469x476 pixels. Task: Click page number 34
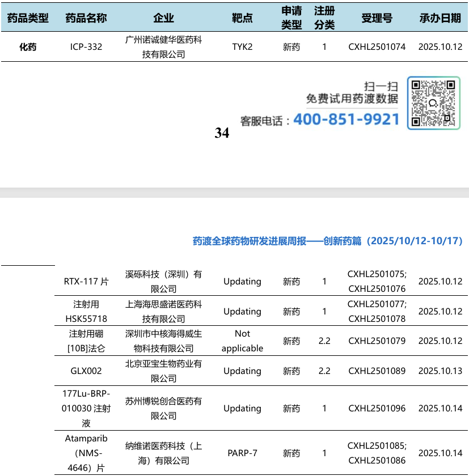[x=222, y=133]
